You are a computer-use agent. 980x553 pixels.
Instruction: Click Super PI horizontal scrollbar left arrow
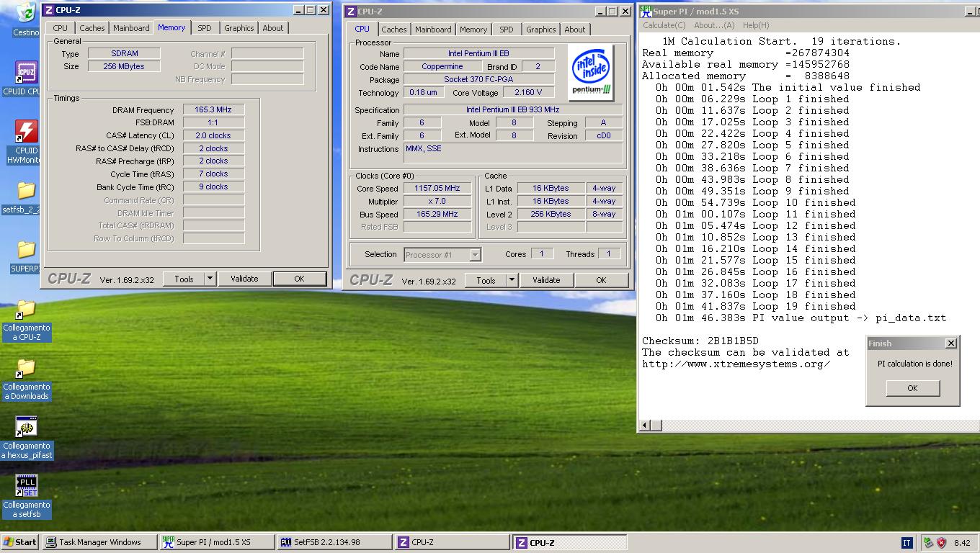pyautogui.click(x=645, y=426)
